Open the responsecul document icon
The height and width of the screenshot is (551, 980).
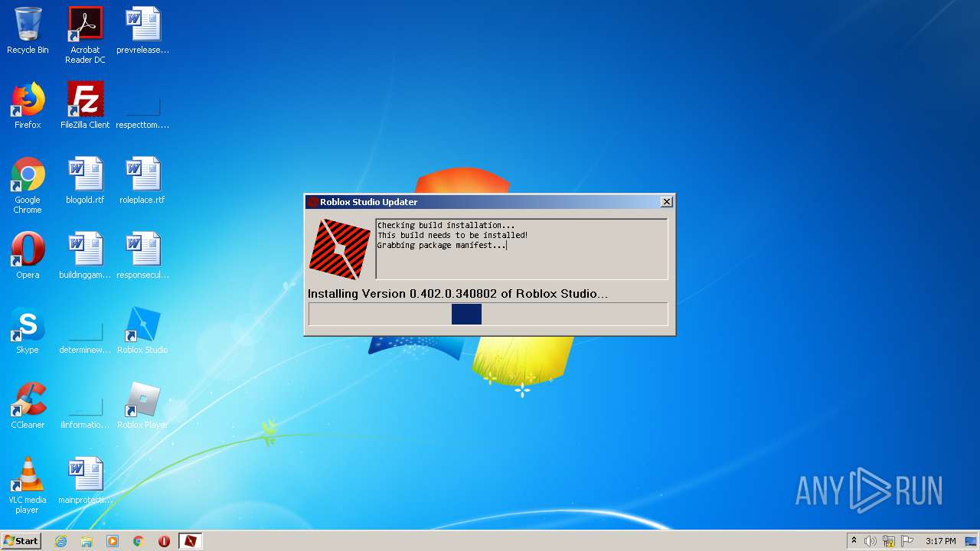142,256
